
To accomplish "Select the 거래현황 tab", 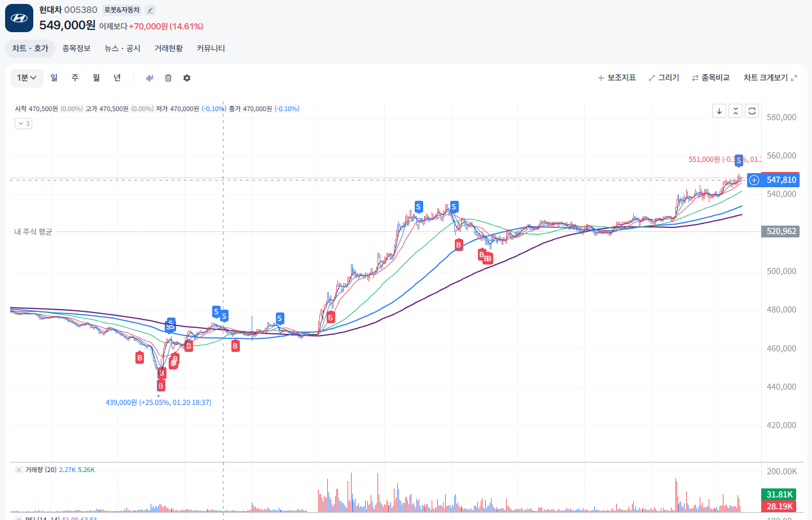I will 169,49.
